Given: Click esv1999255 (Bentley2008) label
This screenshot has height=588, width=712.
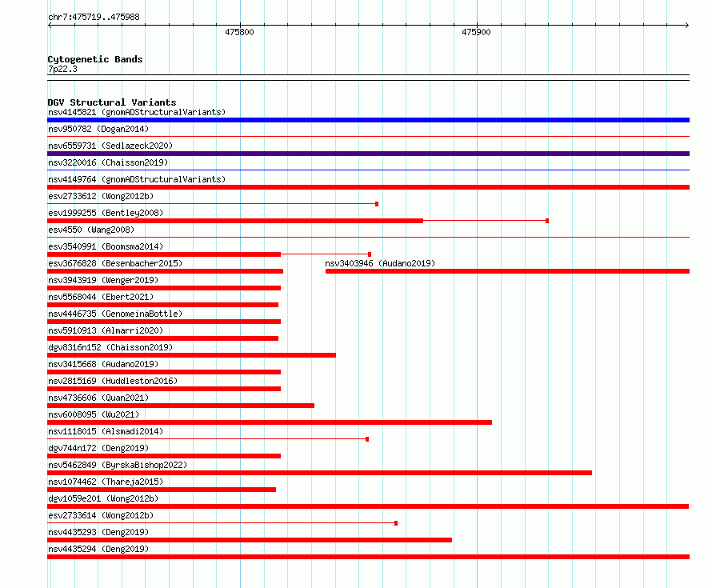Looking at the screenshot, I should click(106, 213).
